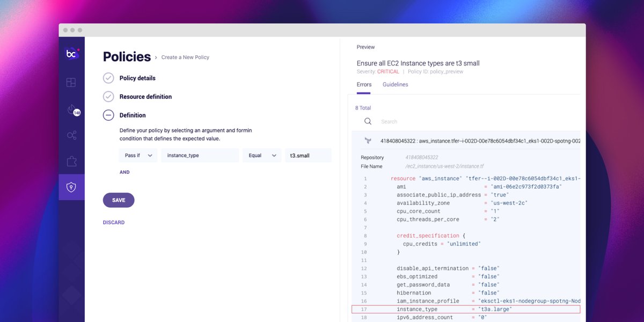Click the cpu_credits = "unlimited" line
This screenshot has width=644, height=322.
coord(442,244)
